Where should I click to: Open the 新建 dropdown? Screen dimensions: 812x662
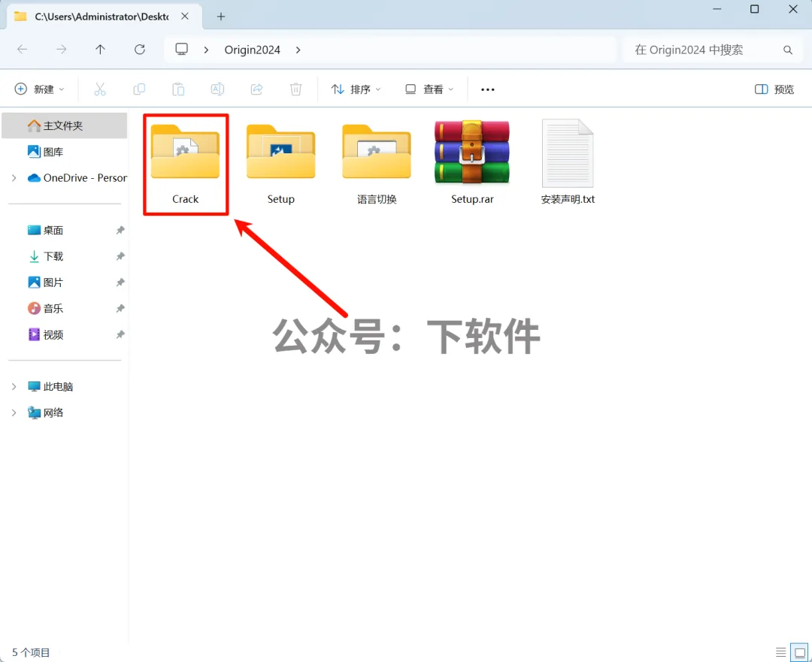click(x=39, y=89)
